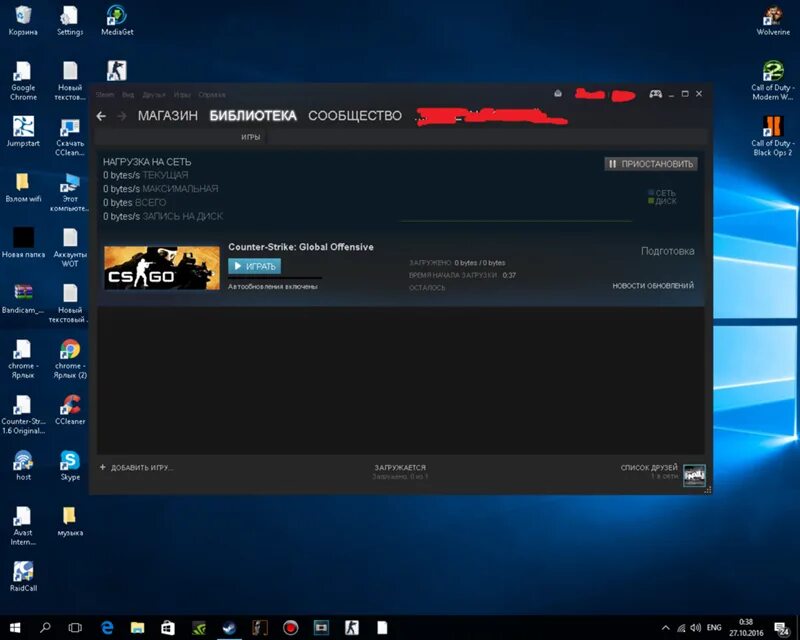
Task: Pause downloads with the ПРИОСТАНОВИТЬ button
Action: (651, 164)
